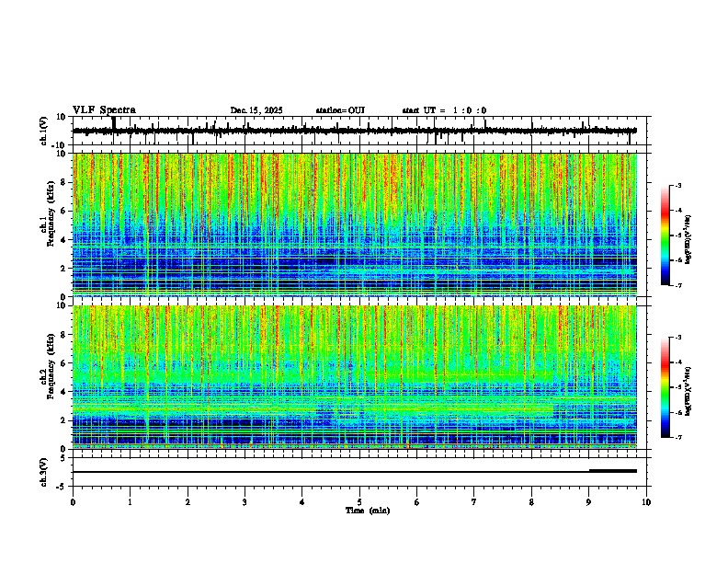
Task: Click time axis tick label "3"
Action: 245,502
